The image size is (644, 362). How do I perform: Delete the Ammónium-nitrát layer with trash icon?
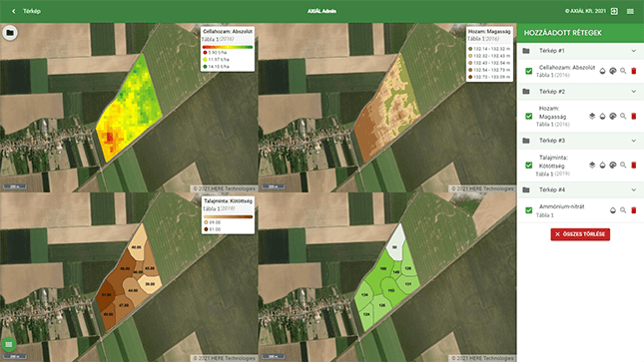click(x=634, y=210)
